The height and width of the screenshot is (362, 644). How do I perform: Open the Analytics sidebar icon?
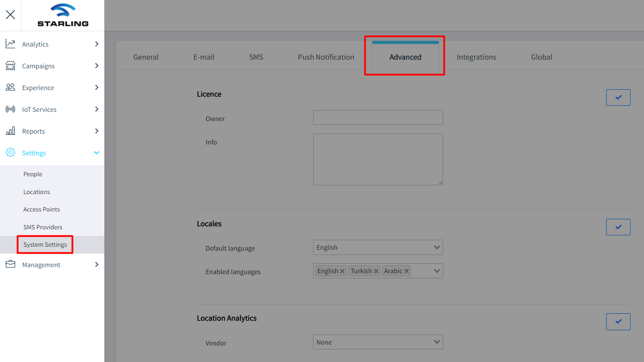pos(10,44)
